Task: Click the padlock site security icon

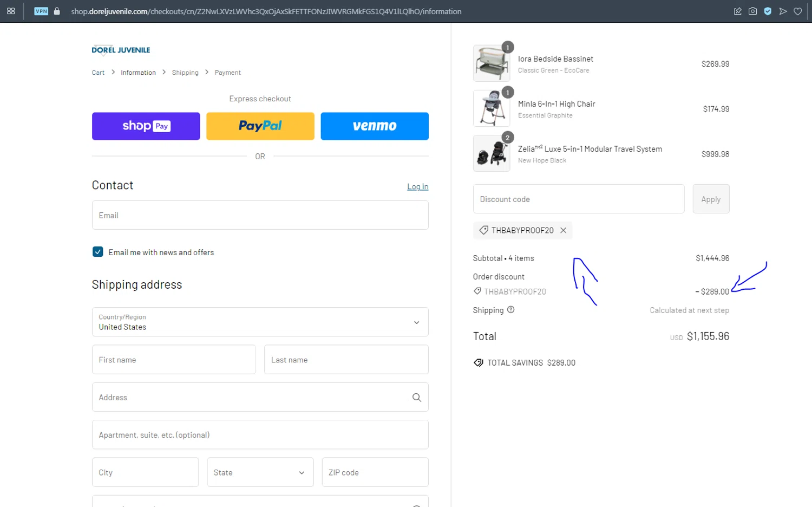Action: click(x=57, y=11)
